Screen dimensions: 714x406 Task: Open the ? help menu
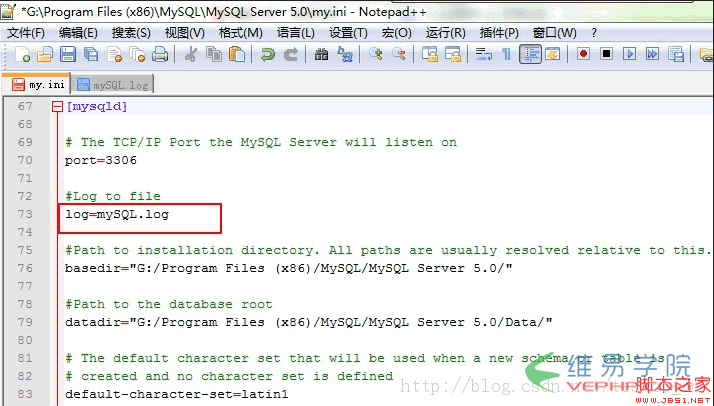tap(593, 33)
